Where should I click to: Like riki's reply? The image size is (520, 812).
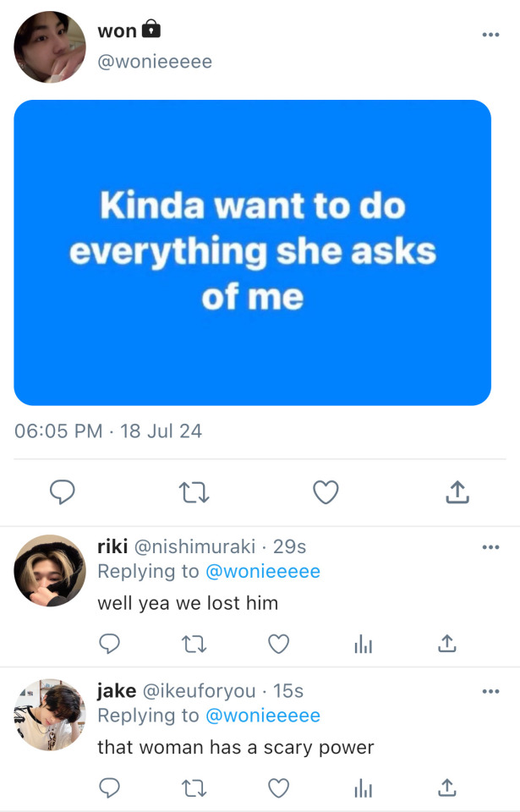click(x=278, y=645)
